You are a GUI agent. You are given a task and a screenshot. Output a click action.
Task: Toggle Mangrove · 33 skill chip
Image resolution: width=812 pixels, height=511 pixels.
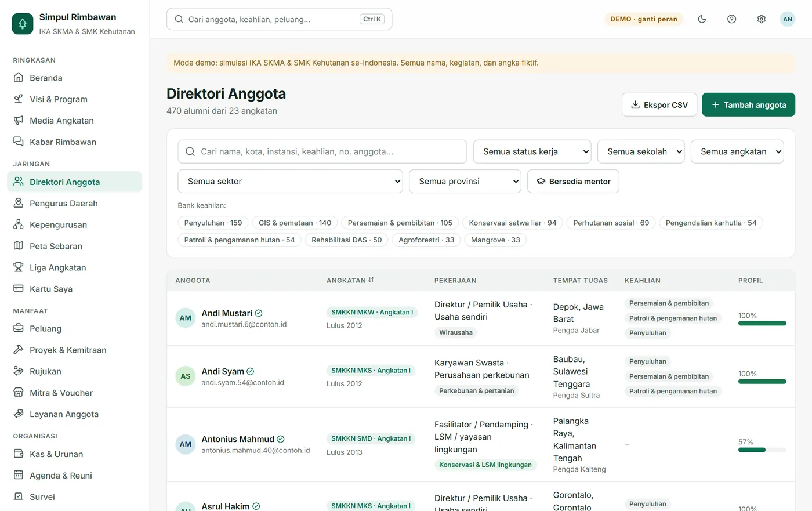click(495, 240)
